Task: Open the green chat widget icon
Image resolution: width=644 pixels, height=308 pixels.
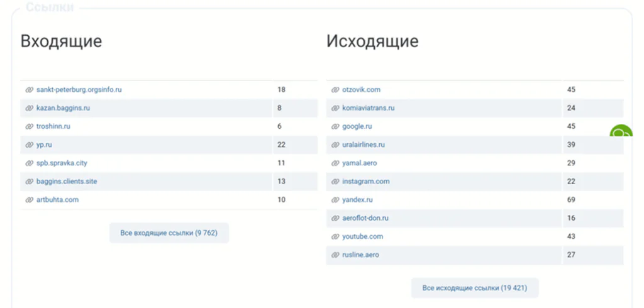Action: [621, 132]
